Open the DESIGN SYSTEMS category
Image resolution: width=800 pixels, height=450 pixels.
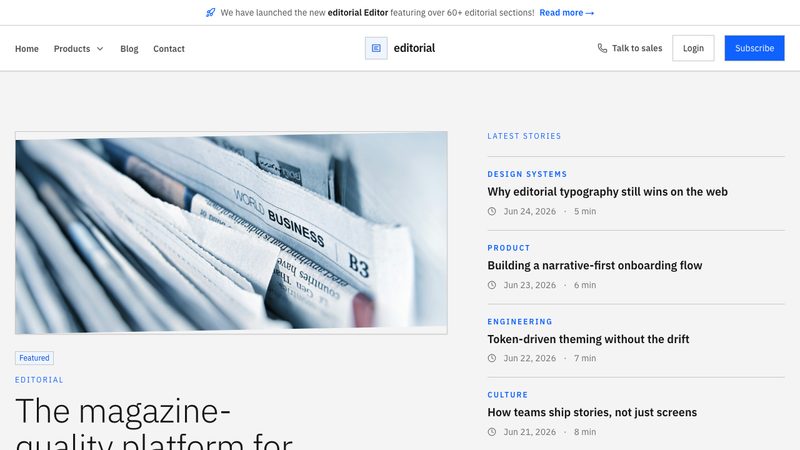point(527,174)
